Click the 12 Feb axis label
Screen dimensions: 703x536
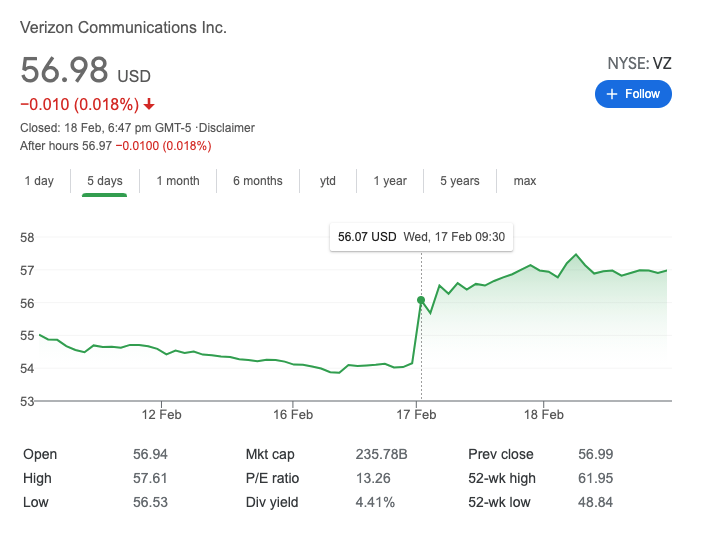(162, 414)
